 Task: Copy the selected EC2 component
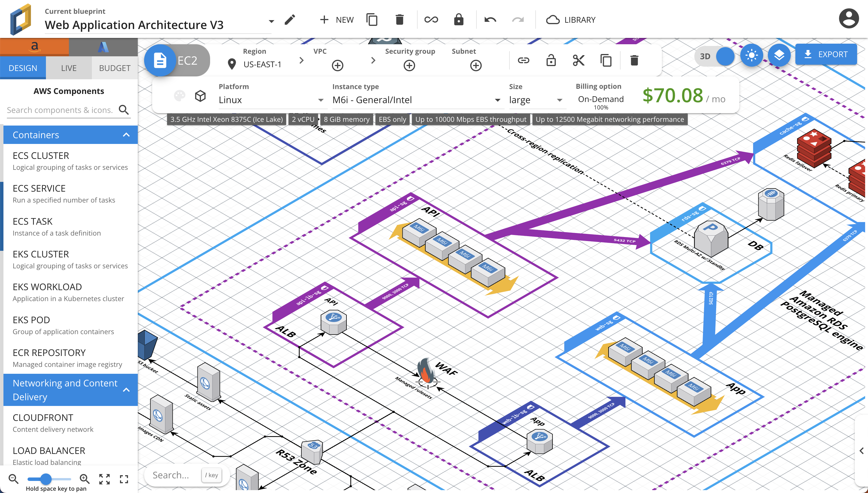(x=606, y=60)
